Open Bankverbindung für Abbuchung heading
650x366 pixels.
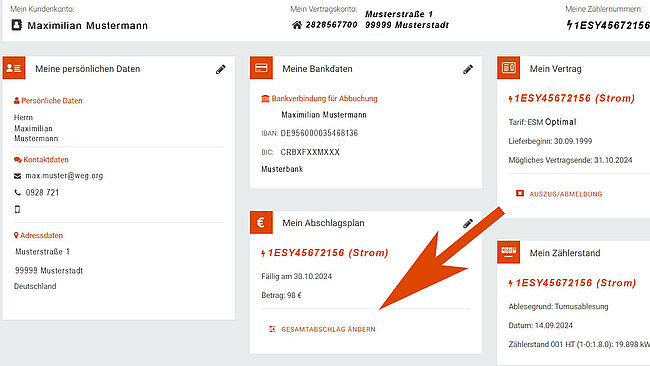coord(325,99)
